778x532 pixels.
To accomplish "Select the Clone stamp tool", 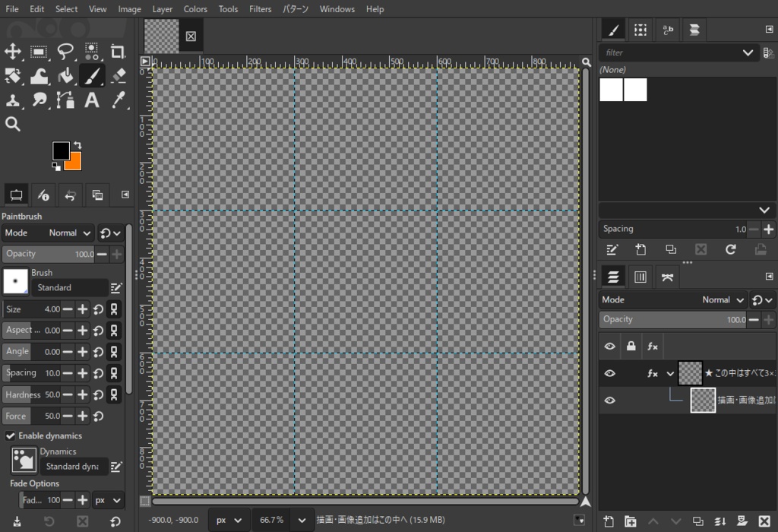I will 13,100.
